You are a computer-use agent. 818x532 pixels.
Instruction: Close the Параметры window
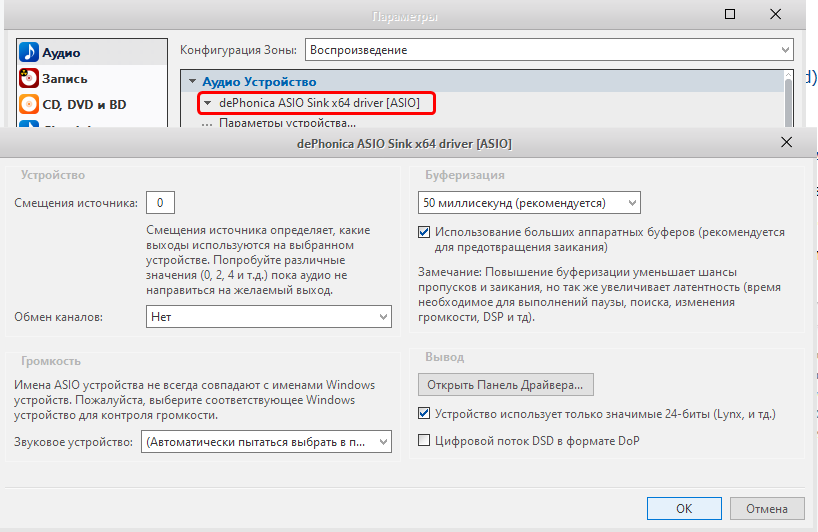[x=776, y=15]
